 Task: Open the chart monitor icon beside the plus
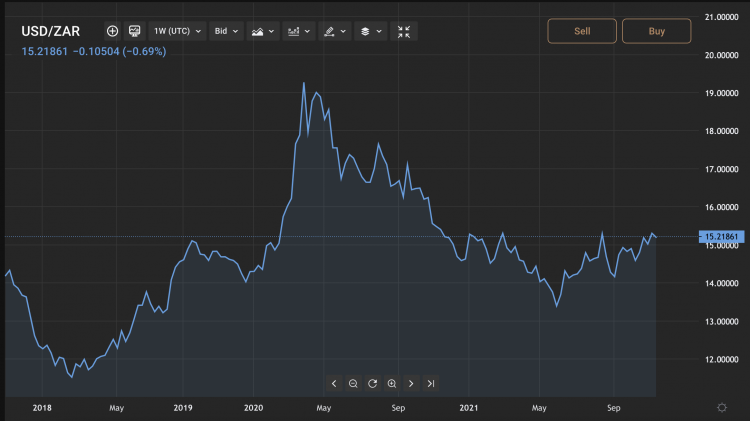click(134, 31)
